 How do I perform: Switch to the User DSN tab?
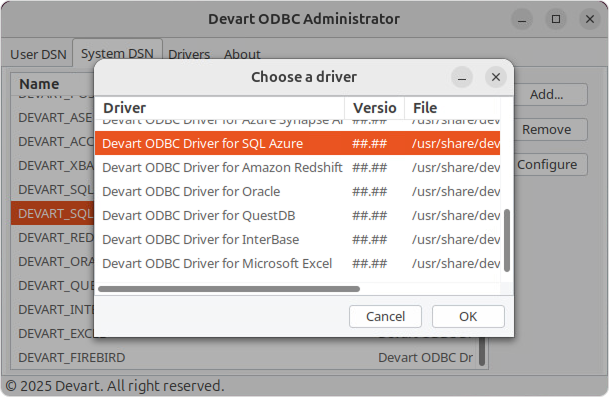38,54
